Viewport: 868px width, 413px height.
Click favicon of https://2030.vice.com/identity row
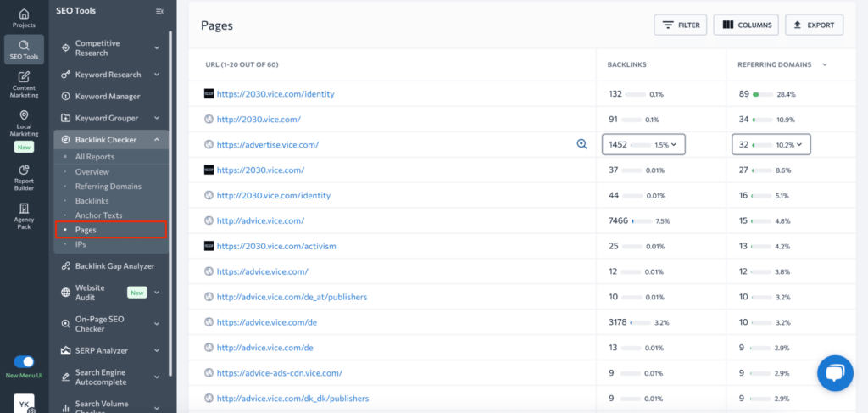pos(209,94)
